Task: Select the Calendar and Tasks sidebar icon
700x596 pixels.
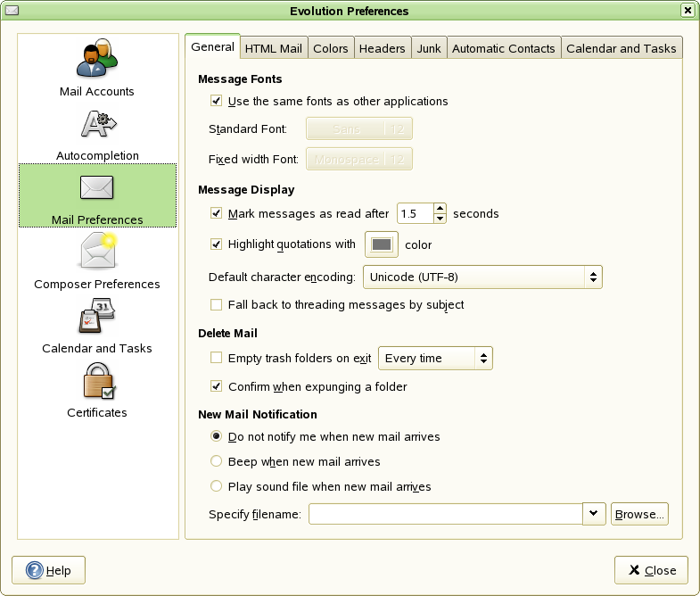Action: pyautogui.click(x=96, y=317)
